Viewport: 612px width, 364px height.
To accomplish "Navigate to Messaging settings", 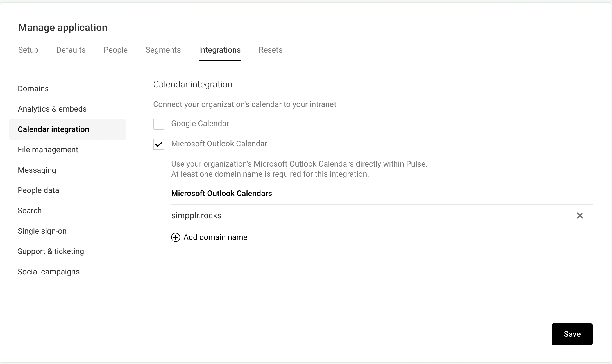I will (67, 170).
